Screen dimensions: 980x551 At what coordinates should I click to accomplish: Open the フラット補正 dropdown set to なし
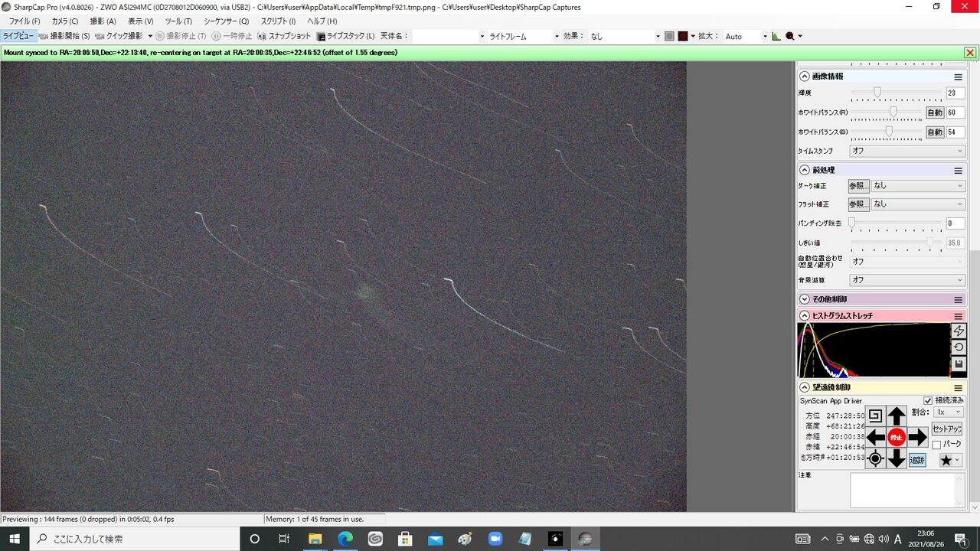point(918,204)
